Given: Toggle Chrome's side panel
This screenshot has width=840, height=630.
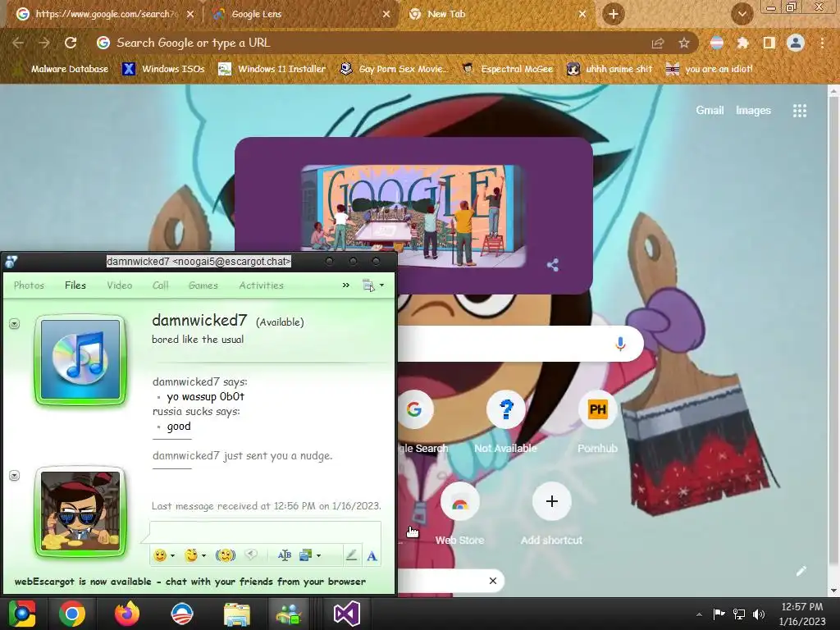Looking at the screenshot, I should [769, 43].
